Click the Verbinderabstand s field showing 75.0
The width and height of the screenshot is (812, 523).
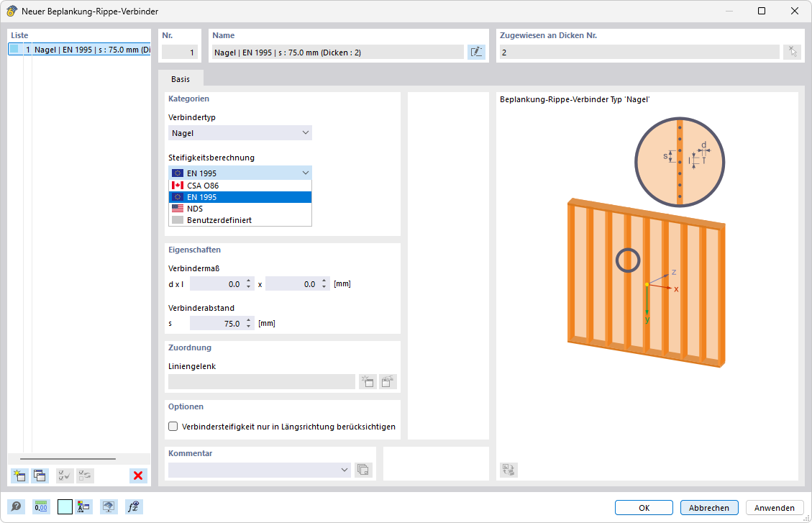pos(217,323)
